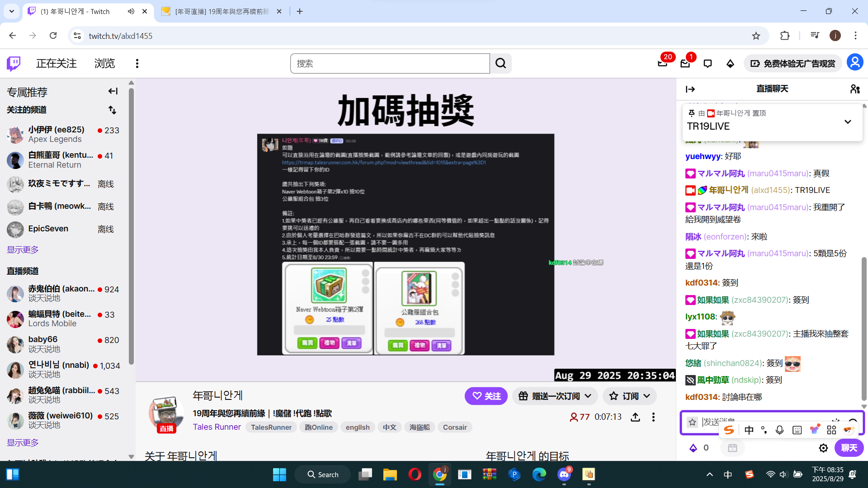
Task: Open the gift subscription dropdown
Action: click(555, 396)
